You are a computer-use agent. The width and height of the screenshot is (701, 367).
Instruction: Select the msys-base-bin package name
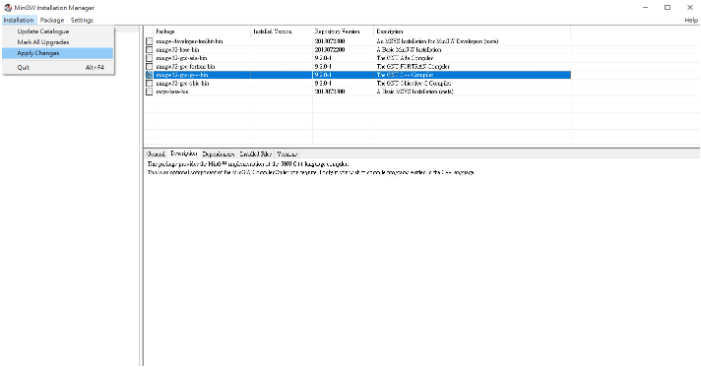tap(172, 92)
